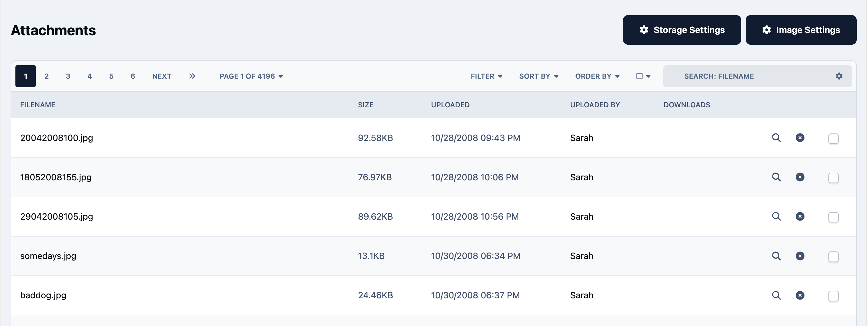Tick the checkbox next to baddog.jpg
868x326 pixels.
tap(833, 296)
